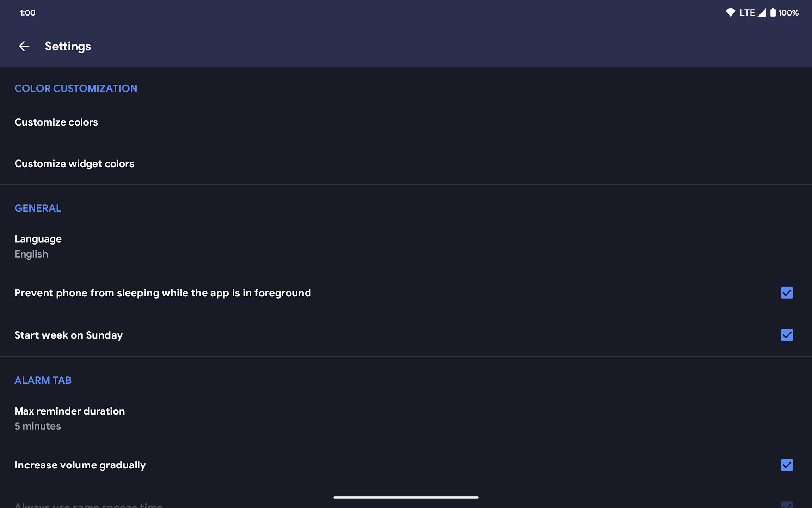The height and width of the screenshot is (508, 812).
Task: Tap the Wi-Fi status icon
Action: [x=730, y=13]
